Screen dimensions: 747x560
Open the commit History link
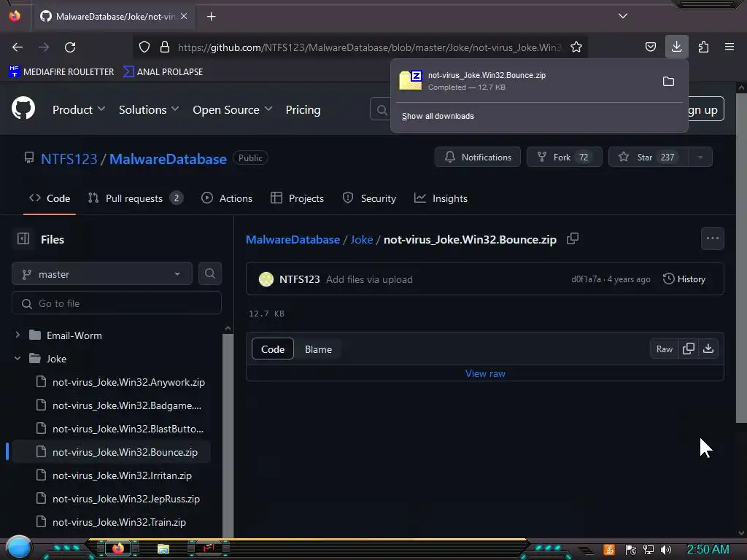coord(684,279)
